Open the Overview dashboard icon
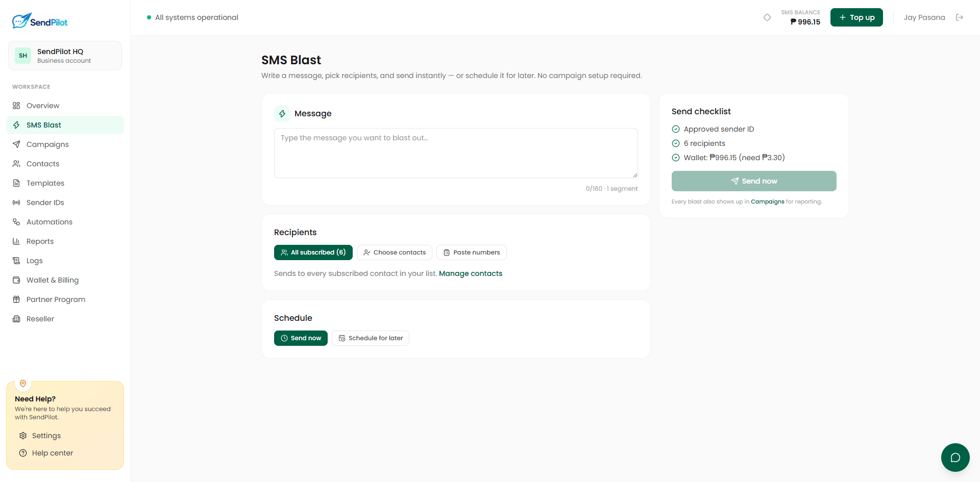The height and width of the screenshot is (482, 980). click(16, 106)
